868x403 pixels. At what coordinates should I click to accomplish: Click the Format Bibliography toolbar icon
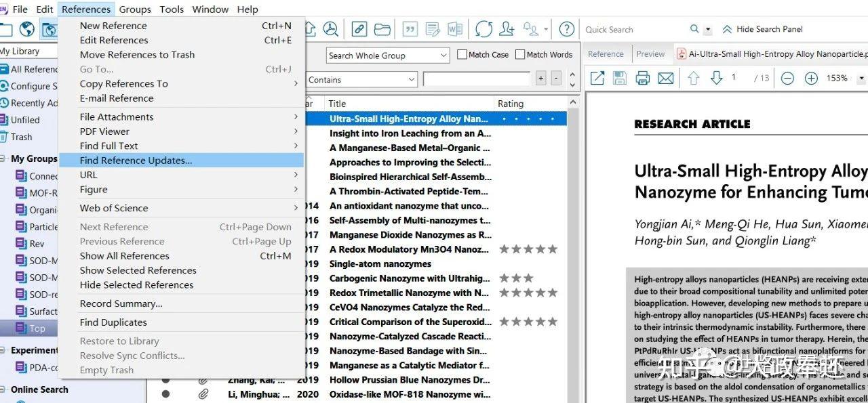[433, 29]
